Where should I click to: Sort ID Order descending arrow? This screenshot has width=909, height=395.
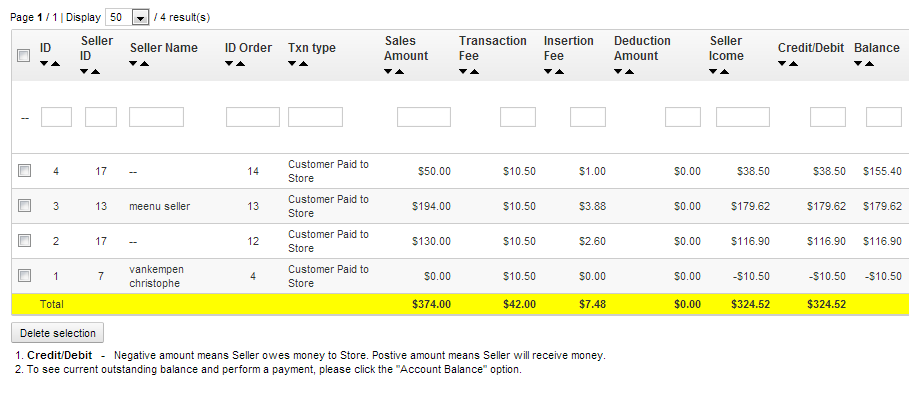(x=230, y=63)
